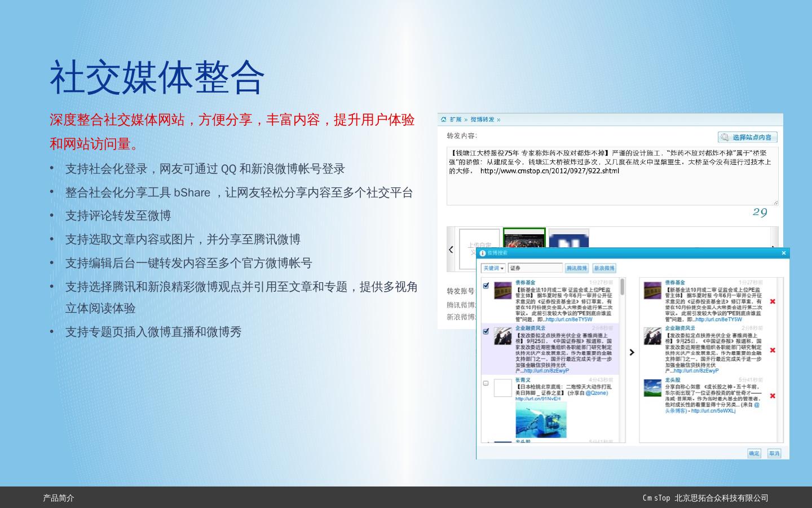
Task: Search with the 新浪微博 button
Action: point(604,268)
